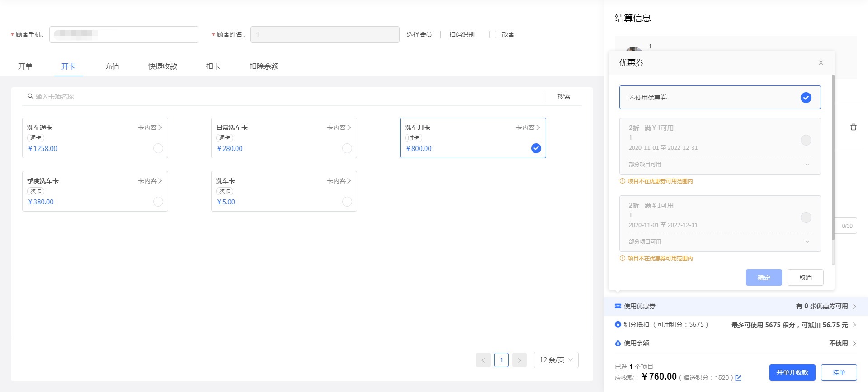Click the 搜索 button
The height and width of the screenshot is (392, 868).
[x=564, y=96]
